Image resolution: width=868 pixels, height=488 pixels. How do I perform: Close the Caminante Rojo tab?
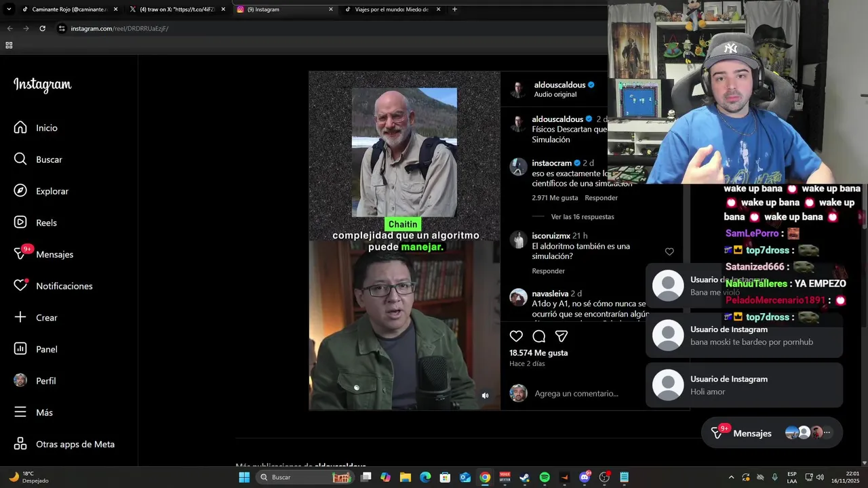coord(115,9)
